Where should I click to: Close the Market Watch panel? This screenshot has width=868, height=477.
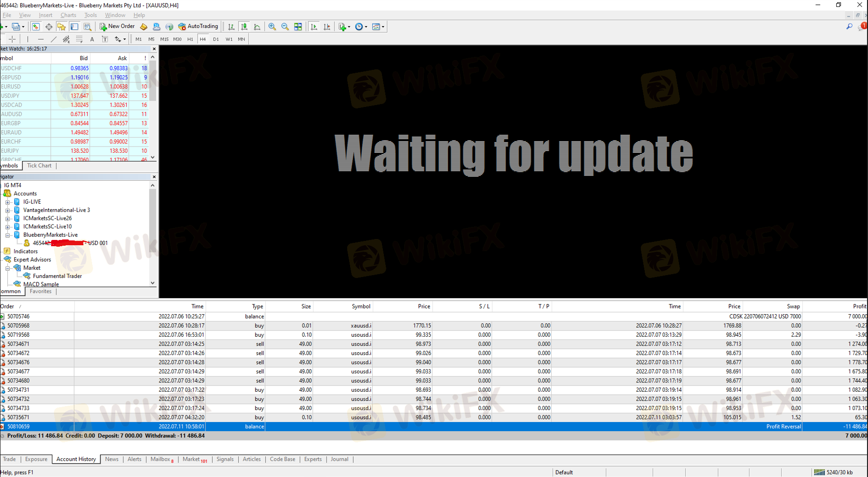154,49
